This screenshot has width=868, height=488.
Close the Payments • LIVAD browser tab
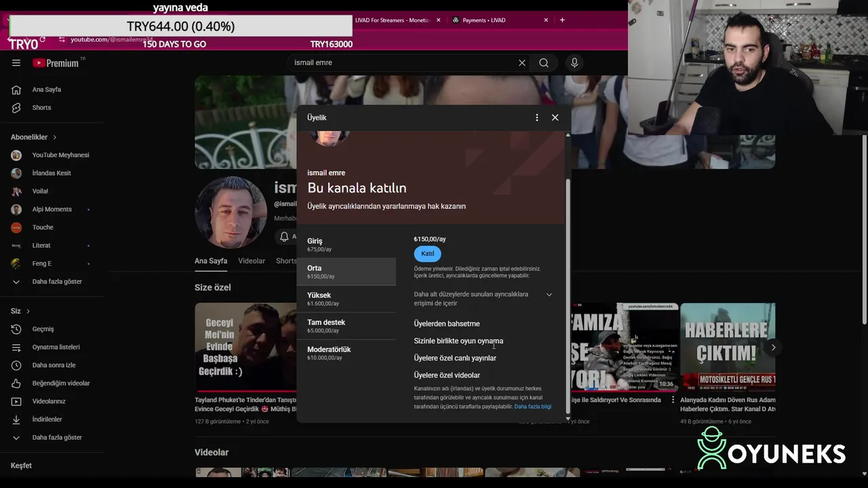[546, 20]
